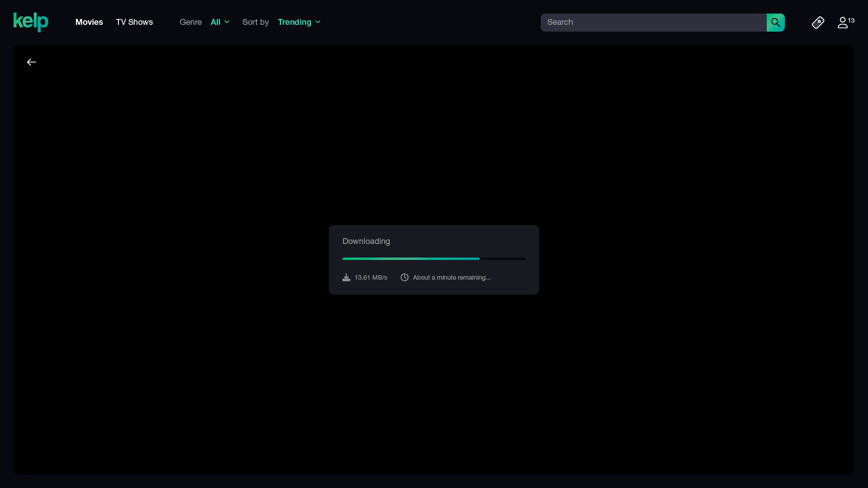Click the Kelp logo
This screenshot has height=488, width=868.
click(30, 22)
